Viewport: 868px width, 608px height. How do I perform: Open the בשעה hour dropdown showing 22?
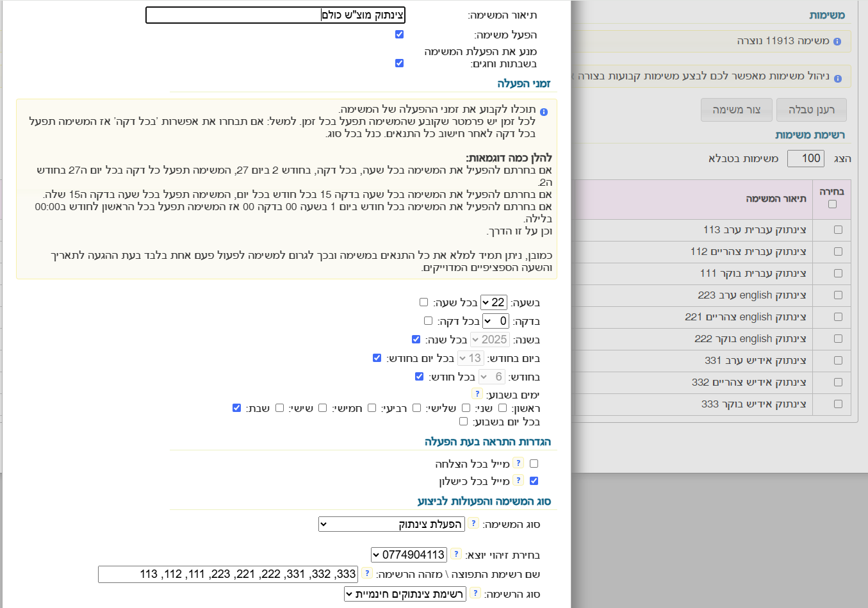[493, 302]
